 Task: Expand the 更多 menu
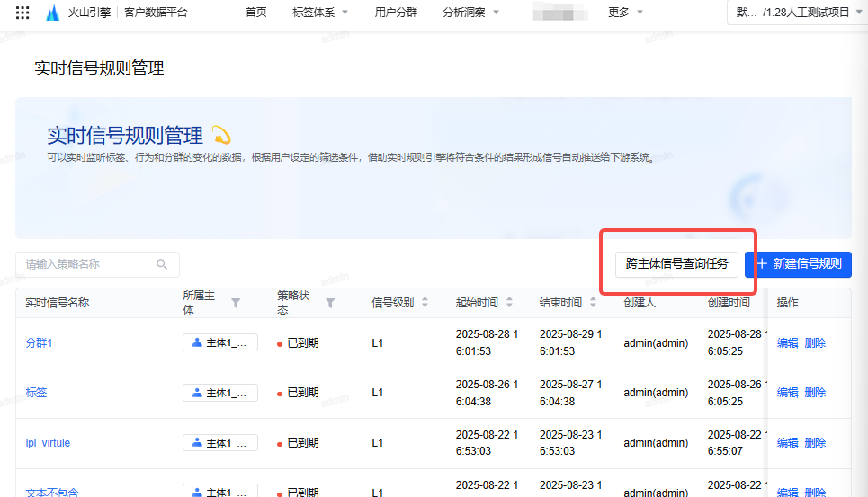(625, 13)
